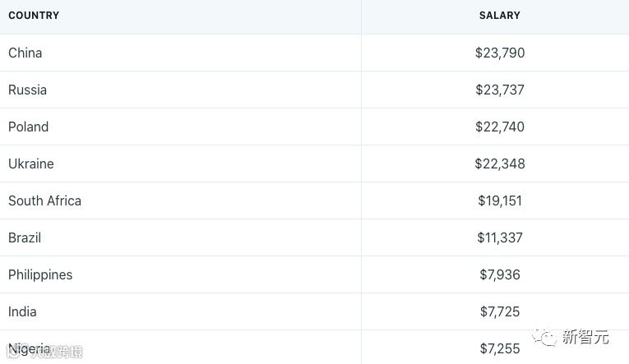Click the 新智元 watermark text
Viewport: 629px width, 364px height.
(x=585, y=336)
